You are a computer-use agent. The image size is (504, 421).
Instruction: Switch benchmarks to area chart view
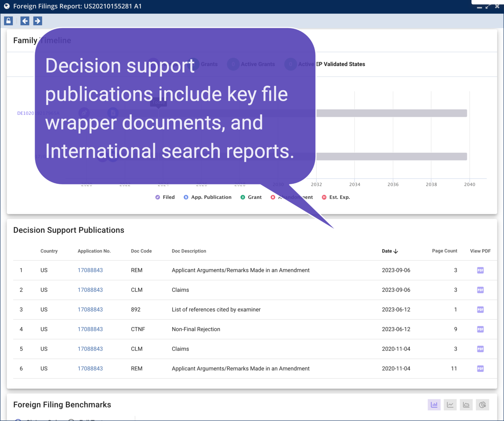pos(466,405)
